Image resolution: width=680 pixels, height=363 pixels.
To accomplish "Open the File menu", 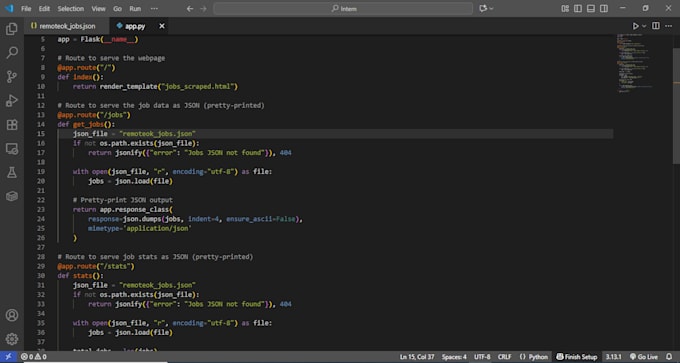I will [26, 9].
